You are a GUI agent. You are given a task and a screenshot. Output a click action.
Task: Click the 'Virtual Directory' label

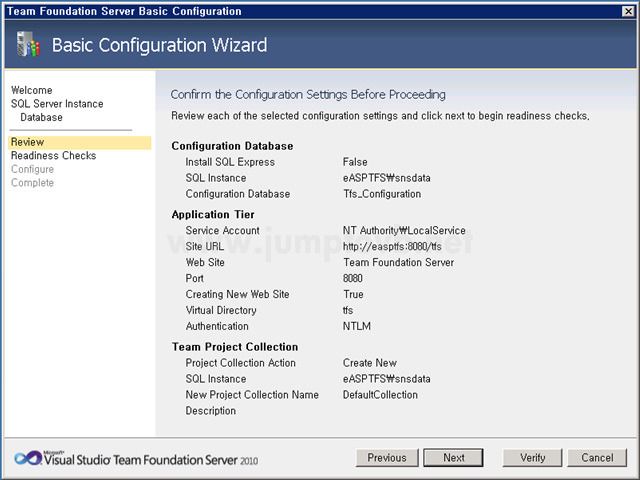(221, 310)
